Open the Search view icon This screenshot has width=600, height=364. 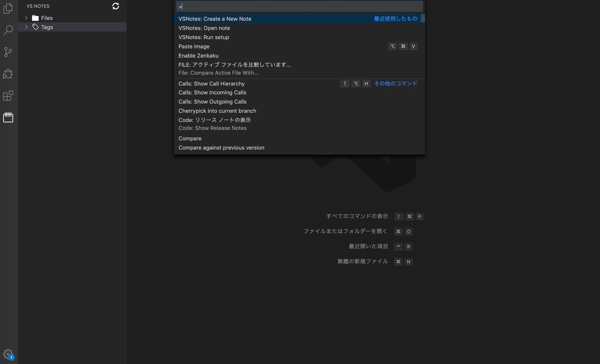click(8, 30)
